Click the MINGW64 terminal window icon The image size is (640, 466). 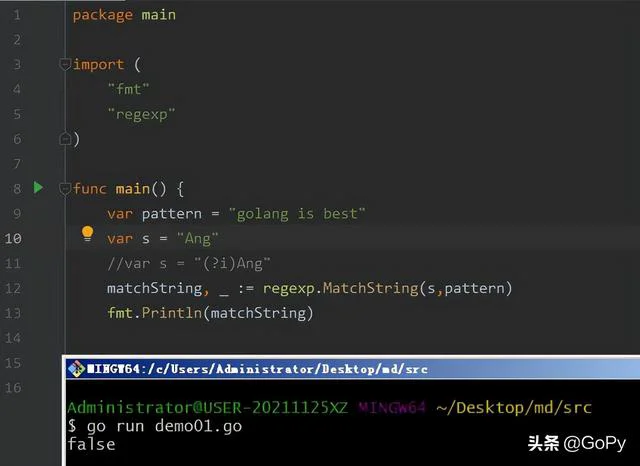coord(75,369)
